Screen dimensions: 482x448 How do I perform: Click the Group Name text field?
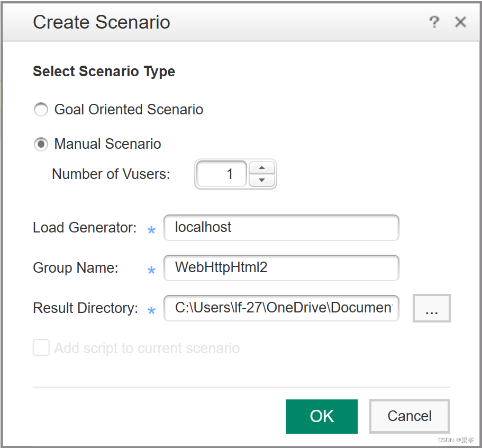coord(281,268)
